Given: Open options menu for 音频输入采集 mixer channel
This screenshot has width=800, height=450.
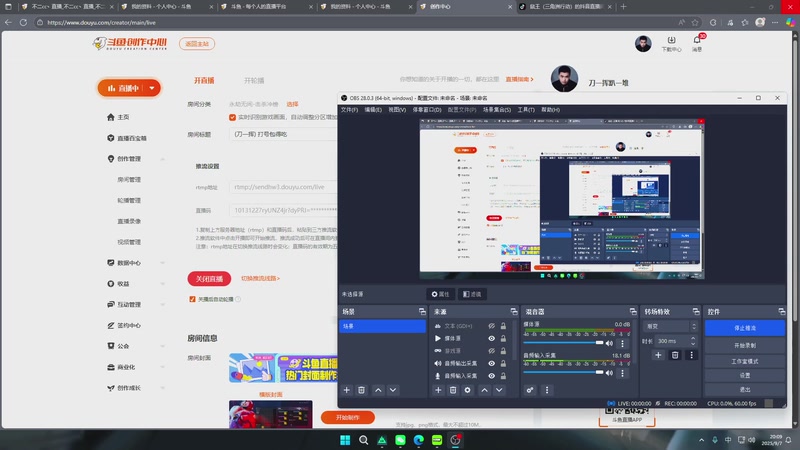Looking at the screenshot, I should click(x=622, y=373).
